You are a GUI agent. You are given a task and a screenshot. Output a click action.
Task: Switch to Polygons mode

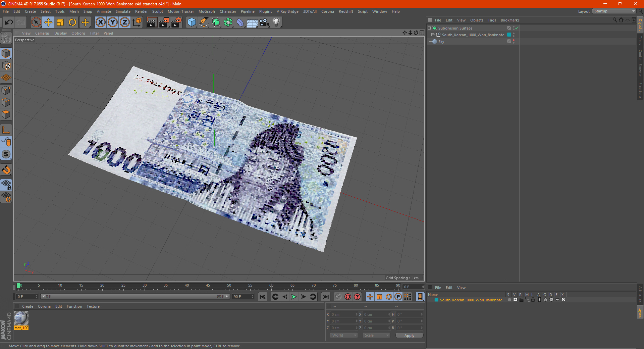tap(6, 114)
